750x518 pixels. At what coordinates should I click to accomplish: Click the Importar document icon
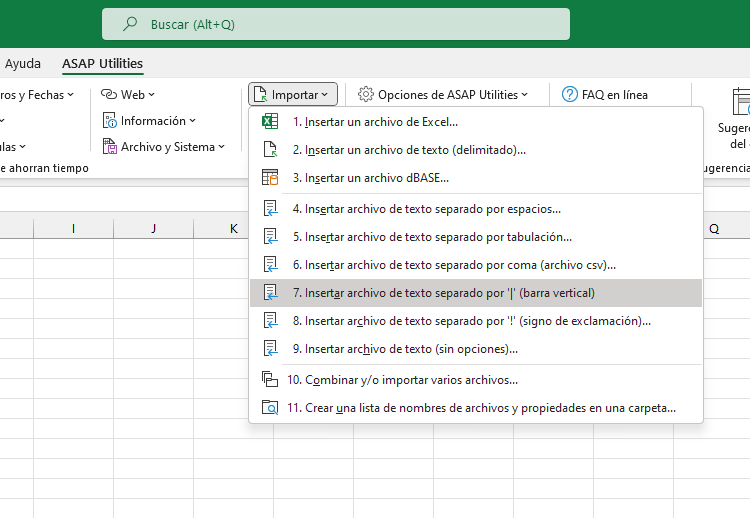click(261, 94)
